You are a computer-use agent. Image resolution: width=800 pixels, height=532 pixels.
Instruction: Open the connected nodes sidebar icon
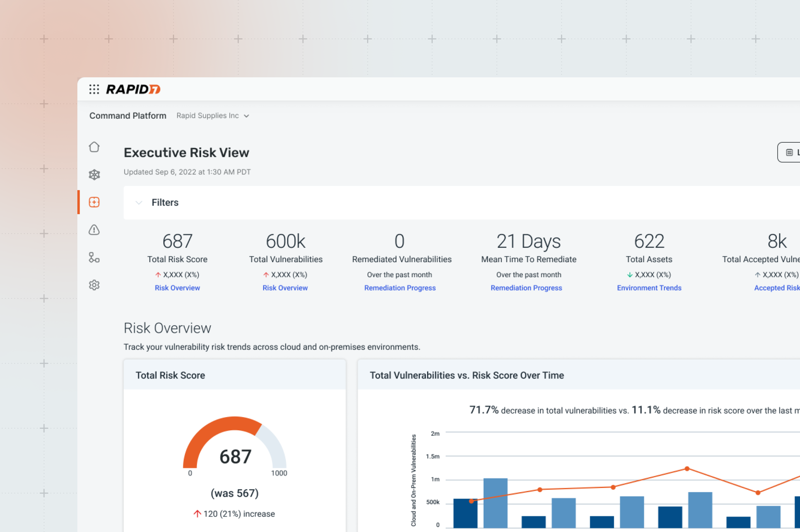pos(94,257)
